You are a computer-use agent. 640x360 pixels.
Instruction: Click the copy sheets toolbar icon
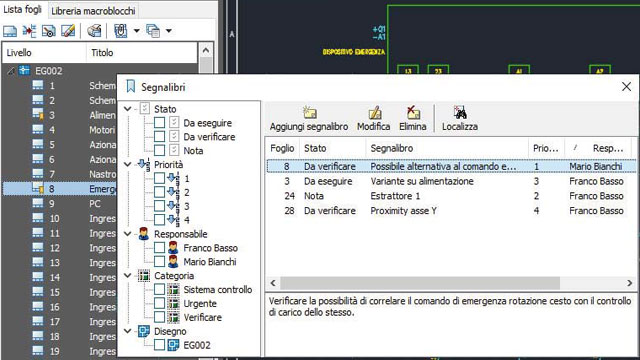pos(153,31)
